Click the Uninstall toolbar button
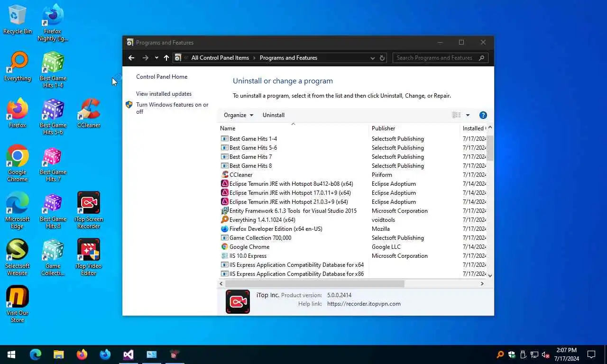The width and height of the screenshot is (607, 364). tap(274, 115)
